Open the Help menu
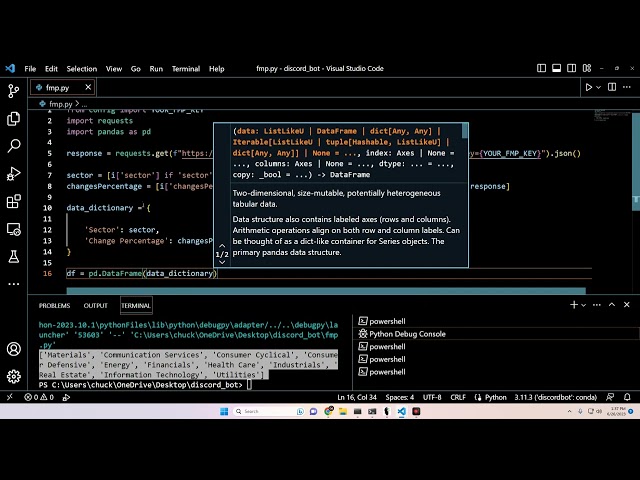Screen dimensions: 640x480 [217, 69]
